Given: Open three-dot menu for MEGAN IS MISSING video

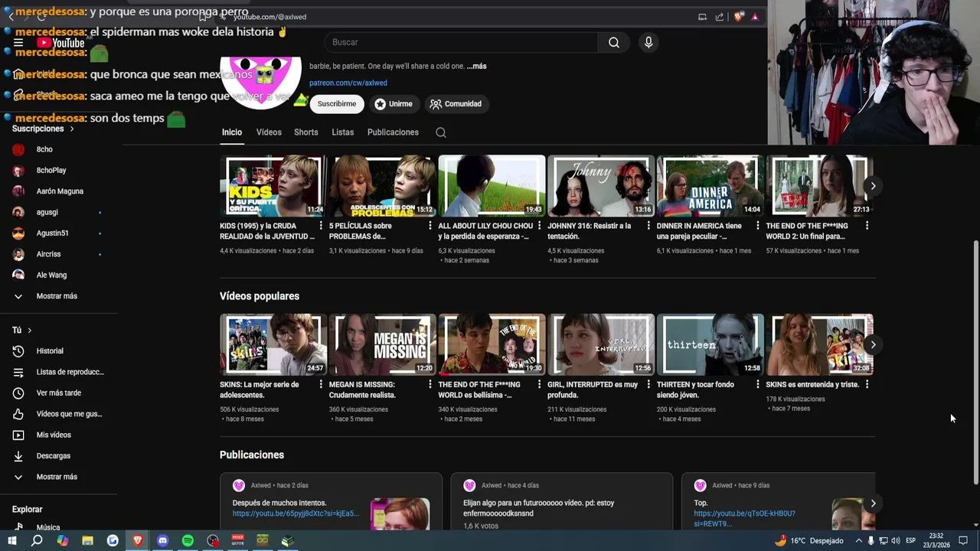Looking at the screenshot, I should click(x=430, y=384).
